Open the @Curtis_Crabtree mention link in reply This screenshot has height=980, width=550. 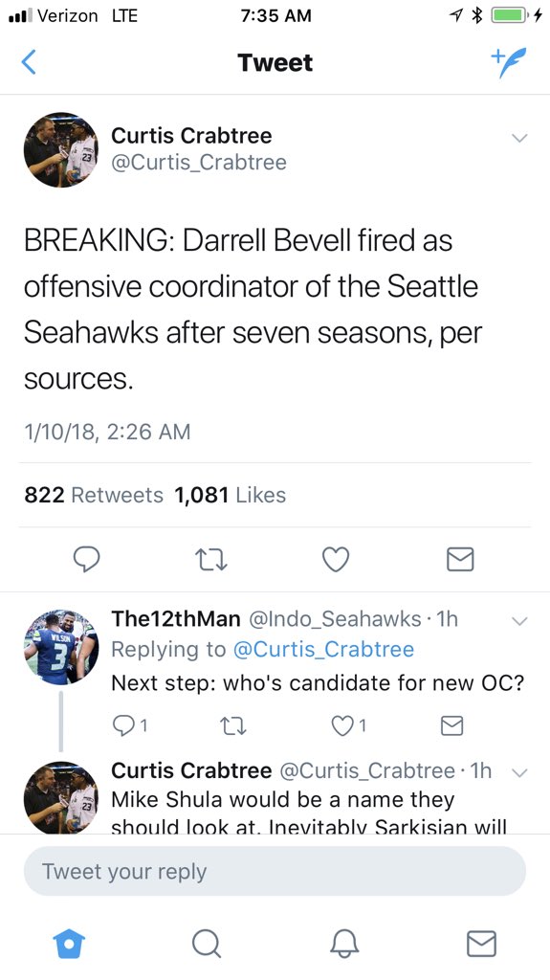tap(323, 650)
